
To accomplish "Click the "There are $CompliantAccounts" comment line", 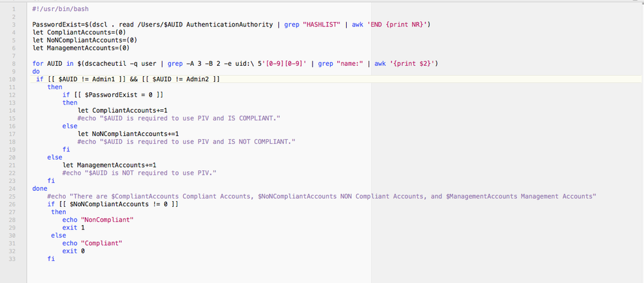I will (x=322, y=197).
